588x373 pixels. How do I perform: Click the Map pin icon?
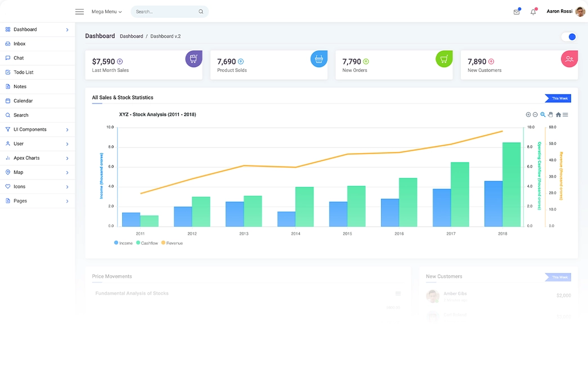pyautogui.click(x=8, y=172)
